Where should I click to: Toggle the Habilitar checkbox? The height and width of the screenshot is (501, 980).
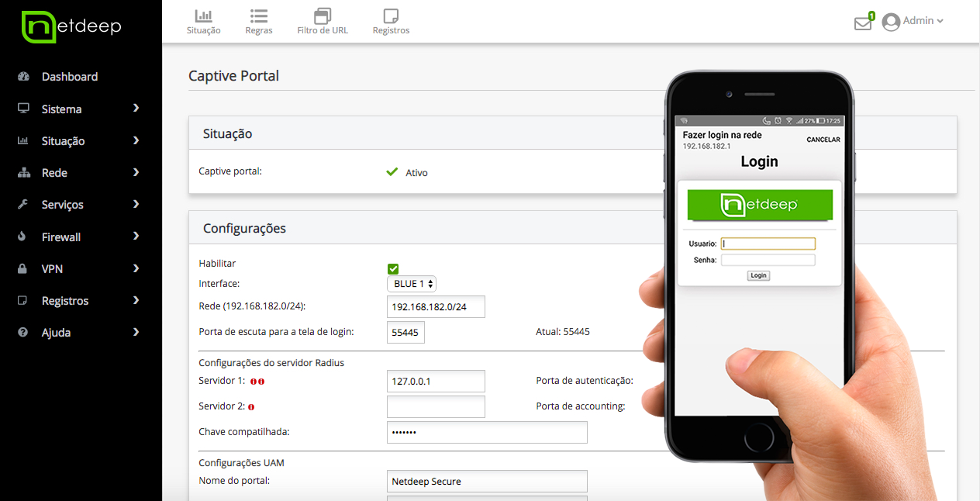(x=393, y=268)
